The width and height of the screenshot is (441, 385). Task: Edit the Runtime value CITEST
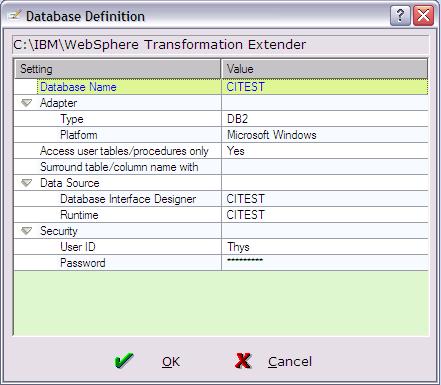[x=325, y=215]
